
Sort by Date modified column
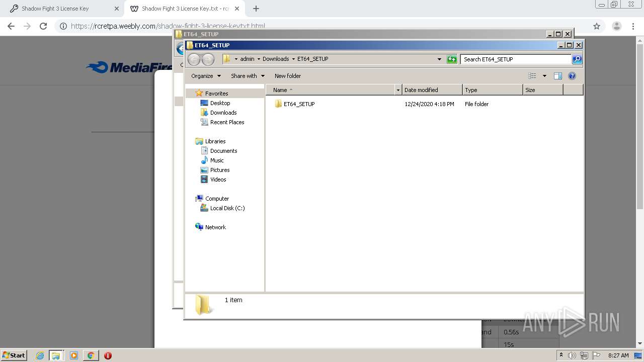[x=432, y=90]
